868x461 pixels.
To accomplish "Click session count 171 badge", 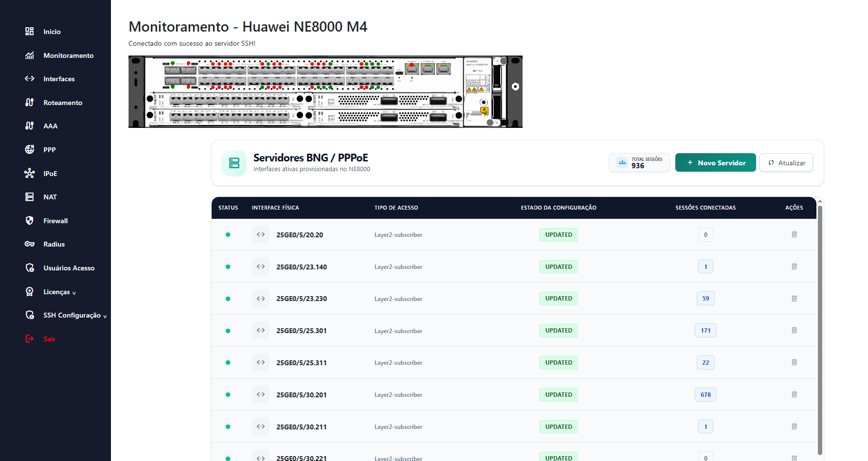I will click(705, 330).
